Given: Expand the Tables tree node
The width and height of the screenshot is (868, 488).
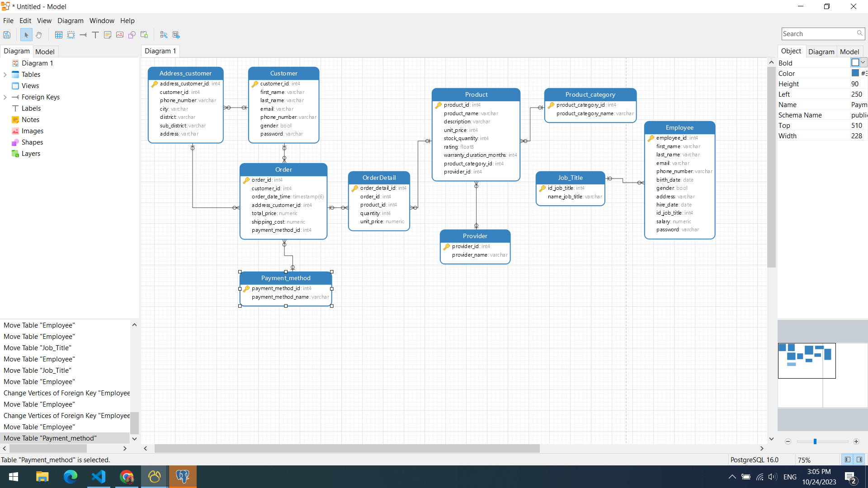Looking at the screenshot, I should pyautogui.click(x=5, y=75).
